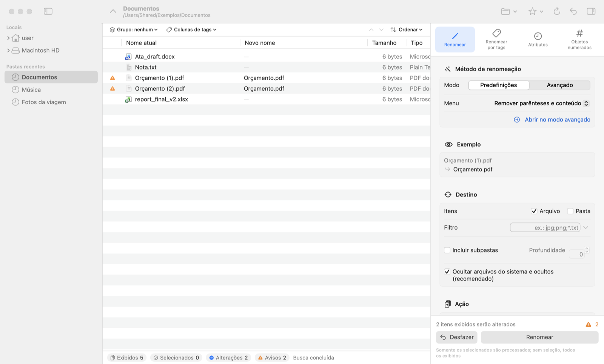Toggle the left sidebar icon
The width and height of the screenshot is (604, 364).
point(48,11)
